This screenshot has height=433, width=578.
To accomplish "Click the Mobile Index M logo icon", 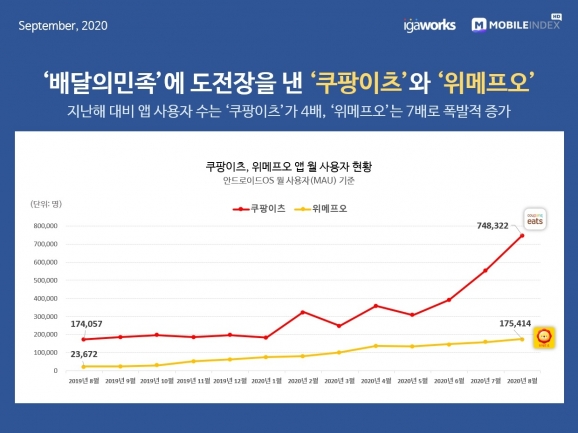I will coord(479,25).
